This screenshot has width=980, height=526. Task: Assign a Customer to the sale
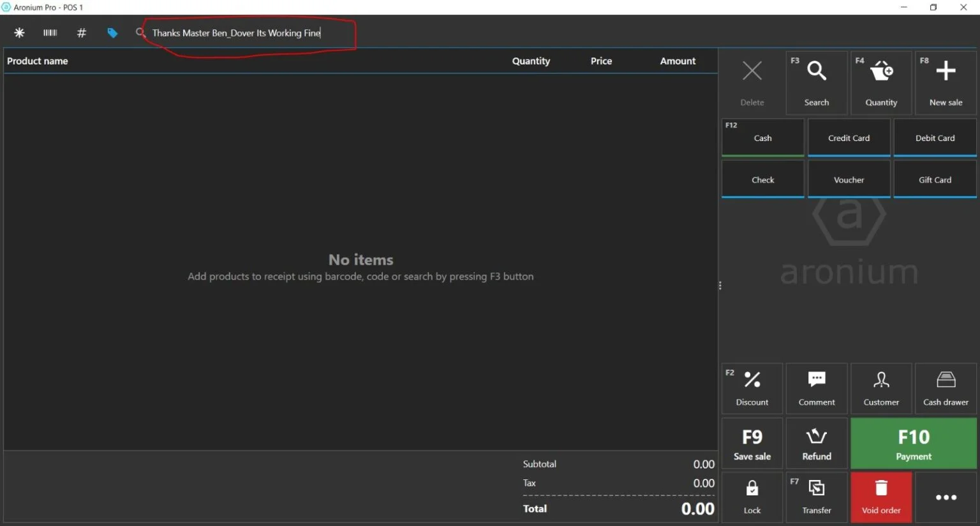(881, 388)
